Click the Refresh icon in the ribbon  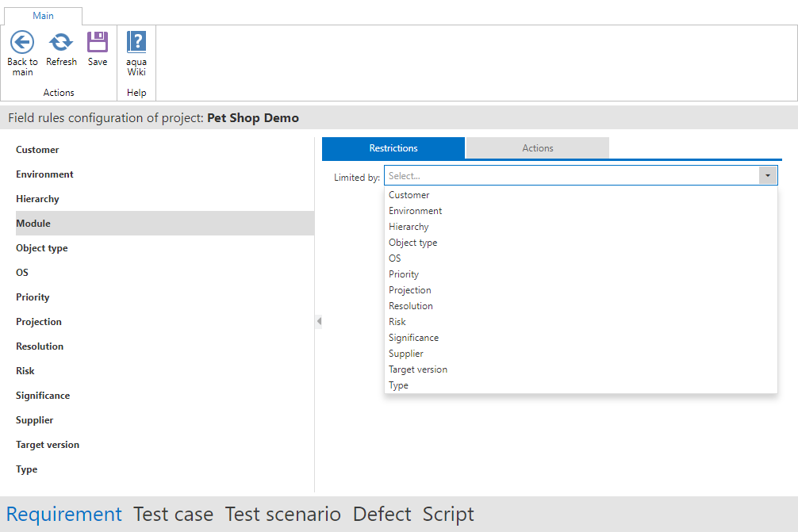[x=61, y=43]
